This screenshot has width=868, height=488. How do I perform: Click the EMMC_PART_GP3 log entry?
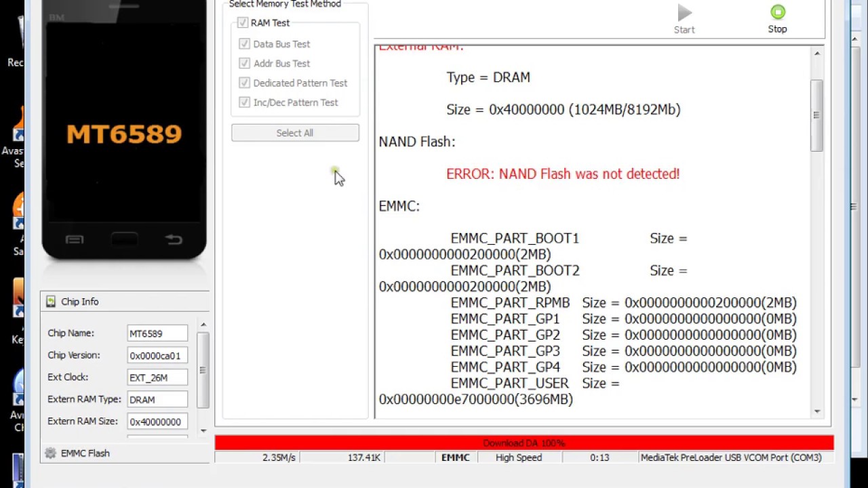pos(624,351)
